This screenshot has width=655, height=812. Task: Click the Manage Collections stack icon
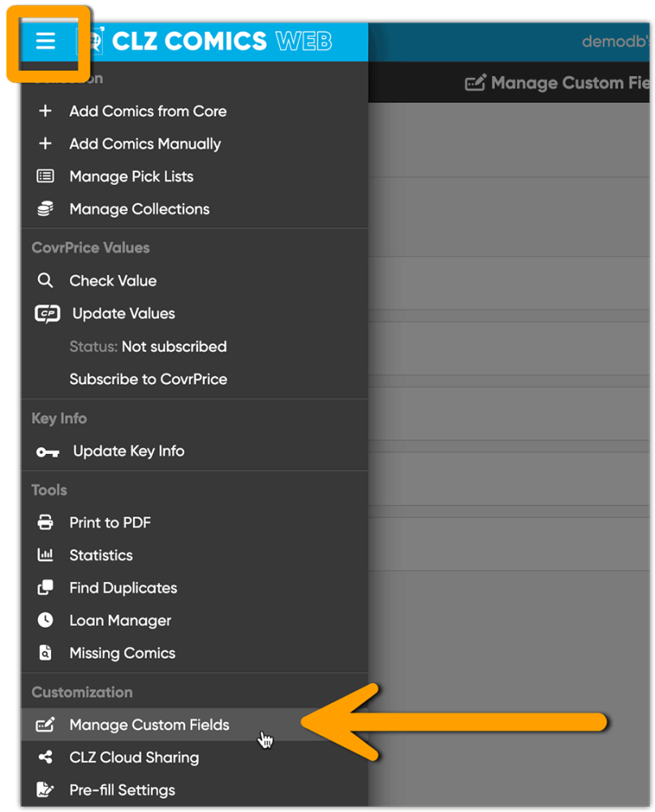point(45,209)
